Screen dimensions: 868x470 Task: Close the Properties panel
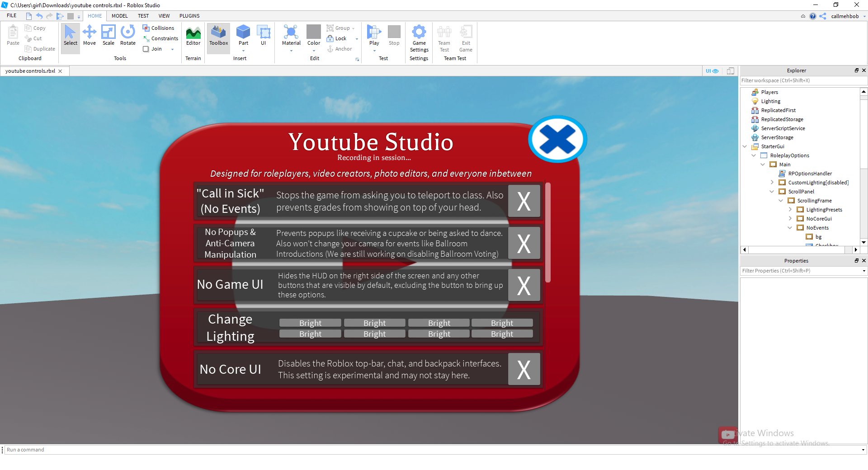coord(863,261)
